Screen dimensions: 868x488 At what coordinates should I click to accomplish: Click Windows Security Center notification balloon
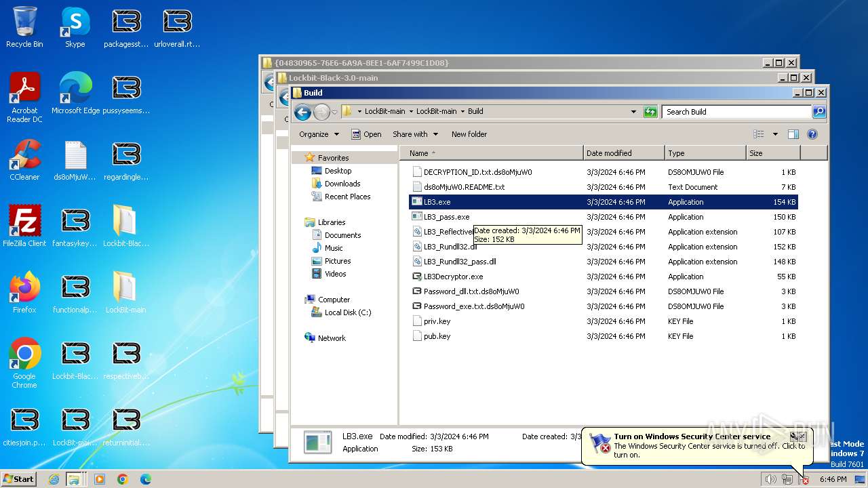pos(696,445)
